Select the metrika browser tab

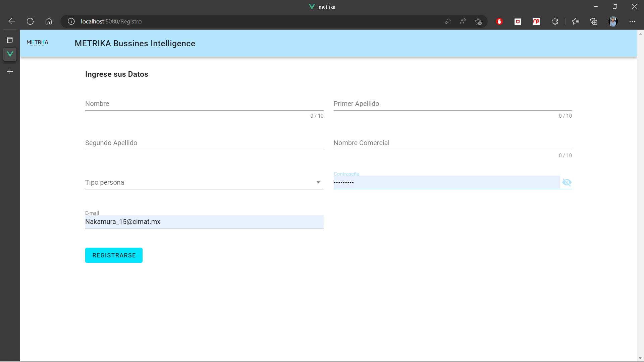pyautogui.click(x=322, y=6)
